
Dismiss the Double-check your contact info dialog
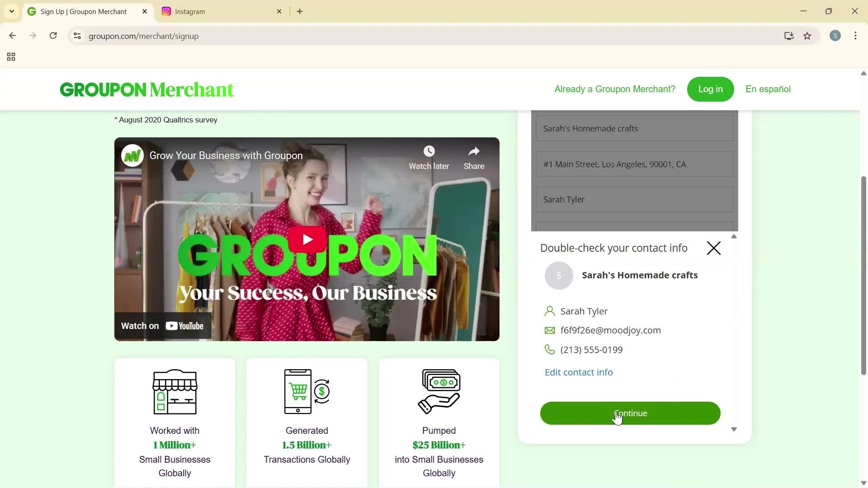pos(713,248)
